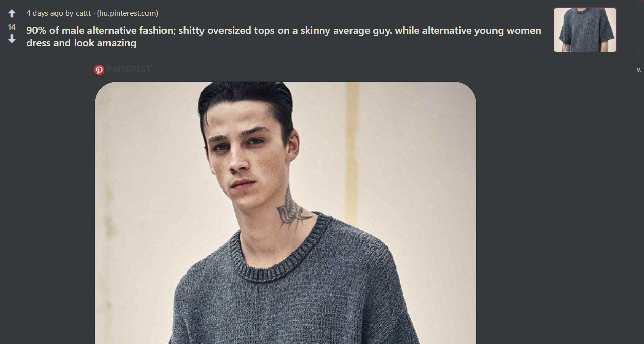Viewport: 644px width, 344px height.
Task: Upvote the post by cattt
Action: click(x=12, y=14)
